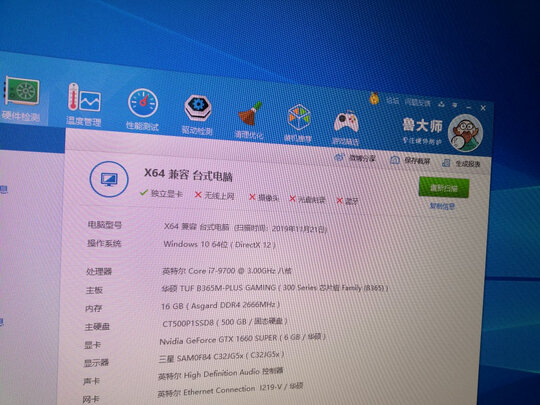Select the 'Ethernet Connection I219-V' value
Viewport: 540px width, 405px height.
(230, 391)
